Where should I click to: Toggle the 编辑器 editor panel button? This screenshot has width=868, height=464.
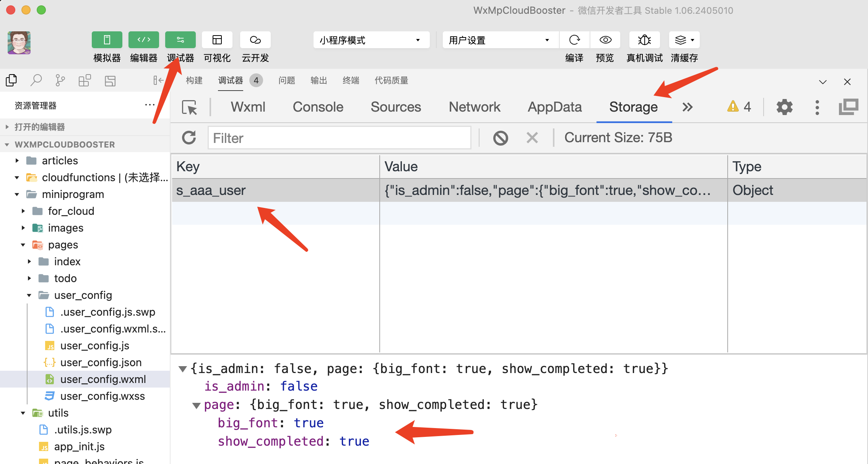(143, 40)
